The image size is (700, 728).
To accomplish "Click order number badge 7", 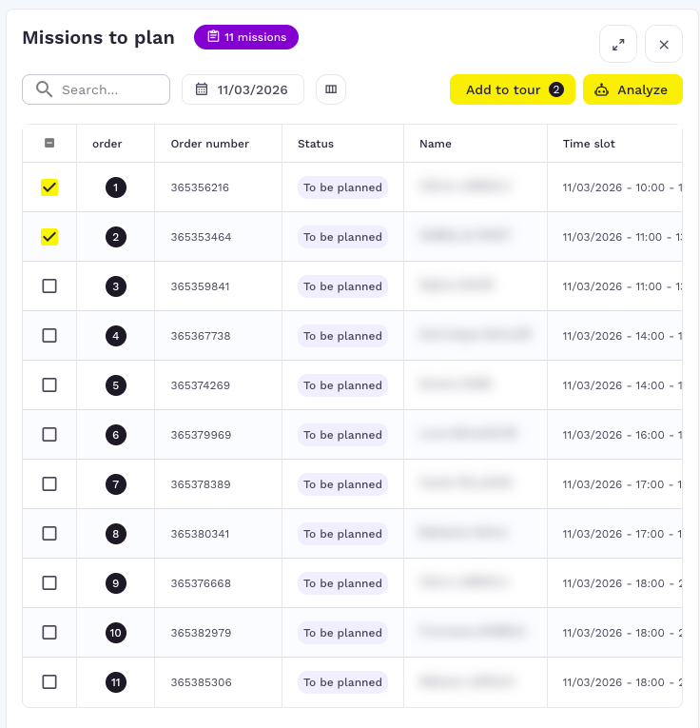I will tap(115, 484).
